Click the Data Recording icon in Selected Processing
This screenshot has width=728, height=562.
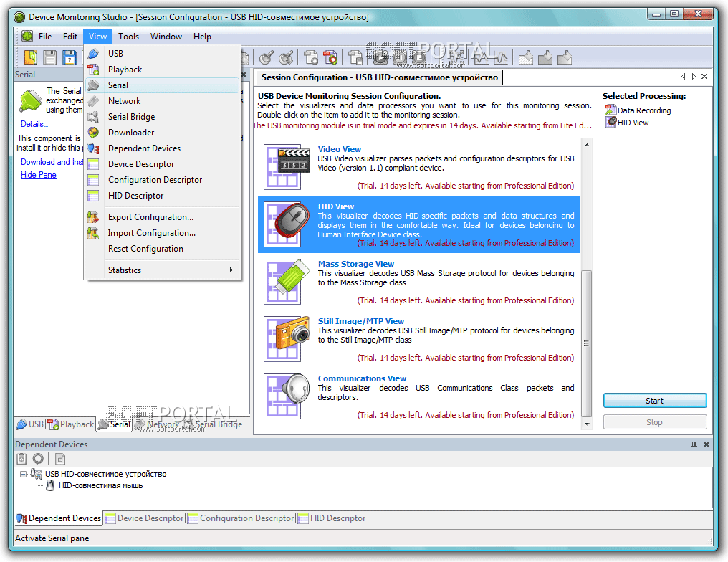pos(610,110)
